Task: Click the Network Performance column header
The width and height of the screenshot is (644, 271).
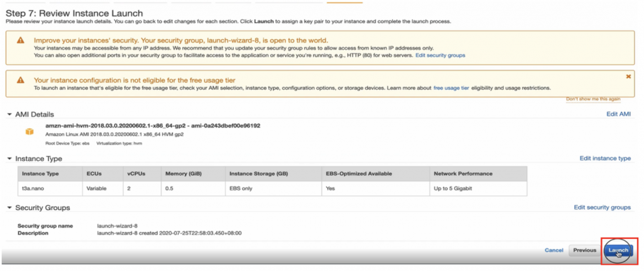Action: pyautogui.click(x=478, y=174)
